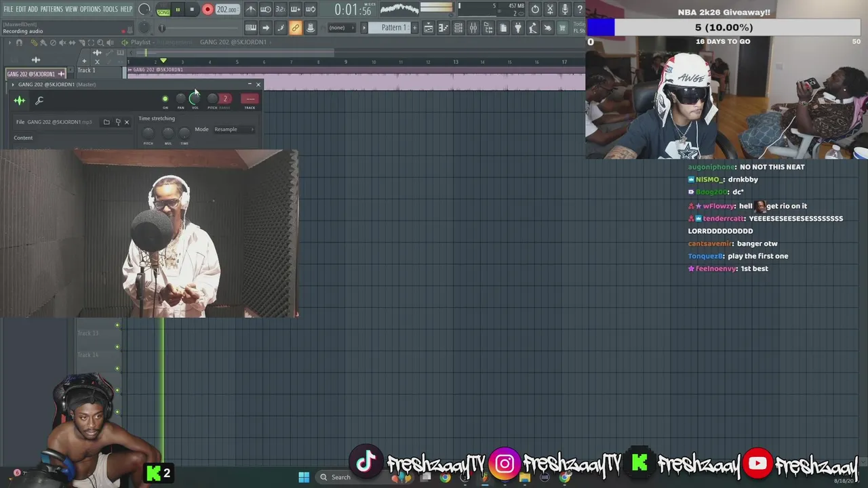Adjust the main pitch knob

(144, 28)
